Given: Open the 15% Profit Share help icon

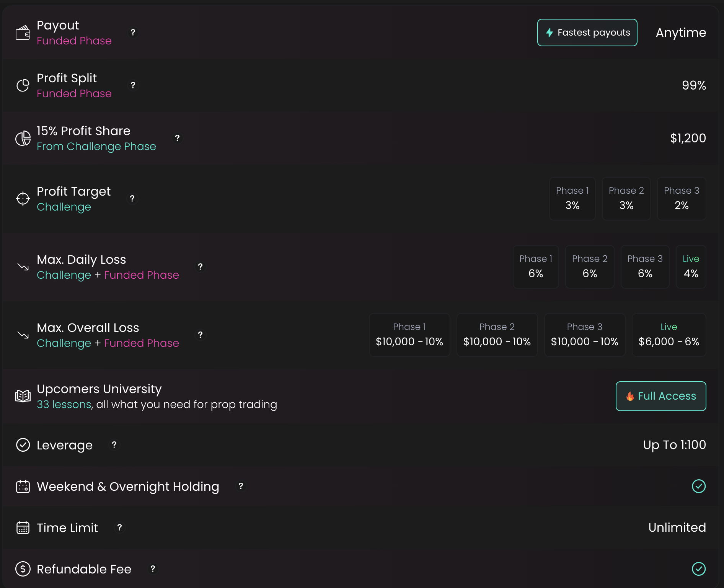Looking at the screenshot, I should click(x=177, y=138).
